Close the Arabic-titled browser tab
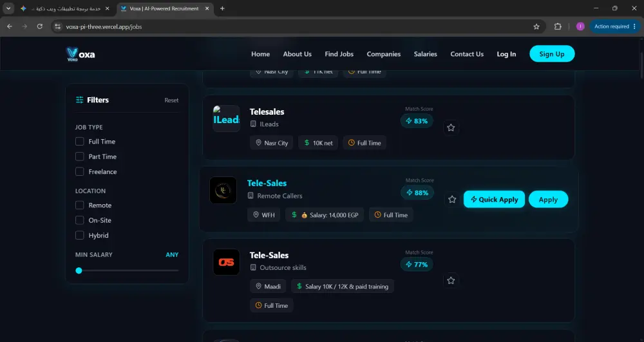The width and height of the screenshot is (644, 342). pos(107,8)
